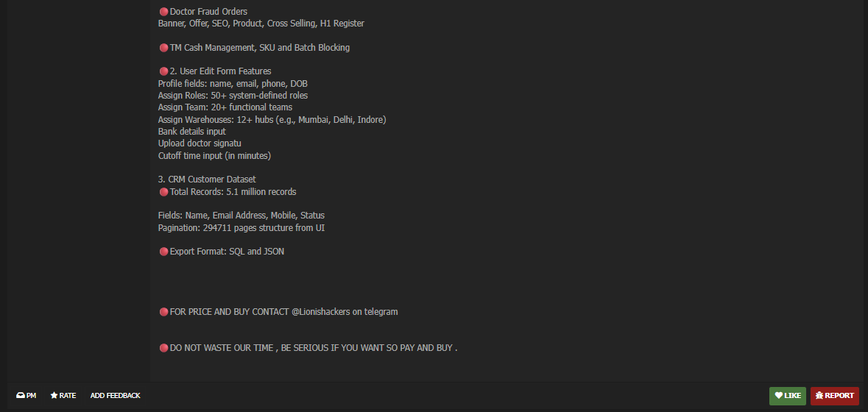This screenshot has height=412, width=868.
Task: Click the 'Fields: Name, Email Address' line
Action: click(241, 216)
